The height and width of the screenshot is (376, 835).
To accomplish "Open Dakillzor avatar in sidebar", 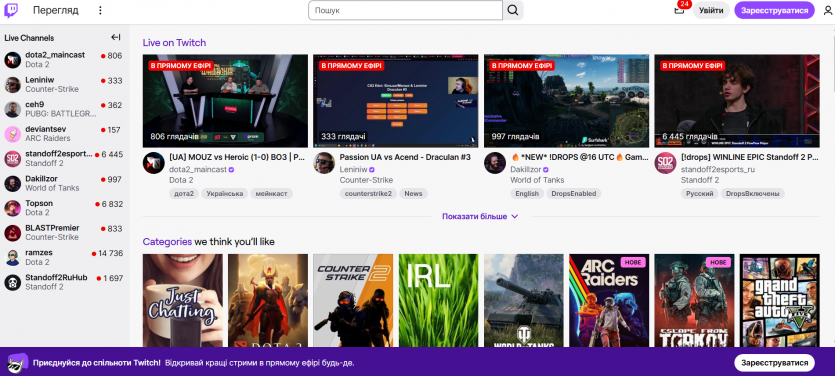I will coord(13,183).
